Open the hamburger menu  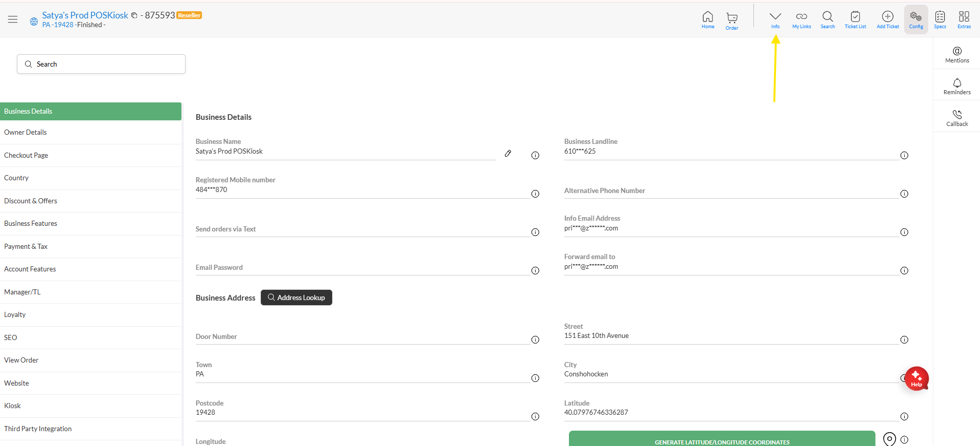click(13, 19)
